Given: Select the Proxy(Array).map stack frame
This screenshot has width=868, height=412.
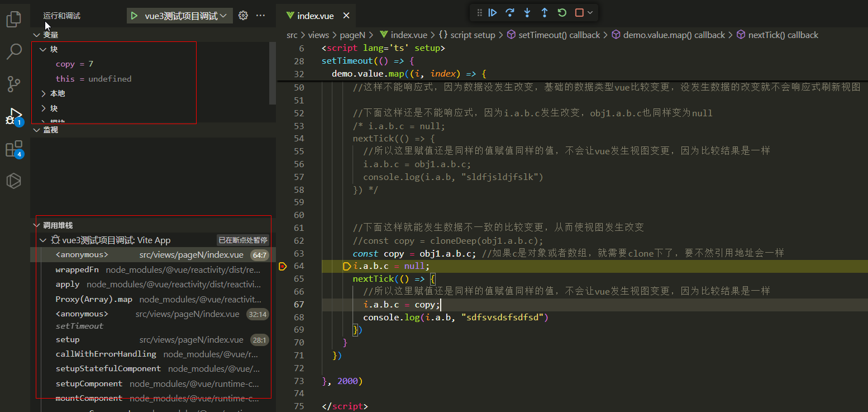Looking at the screenshot, I should [x=153, y=299].
